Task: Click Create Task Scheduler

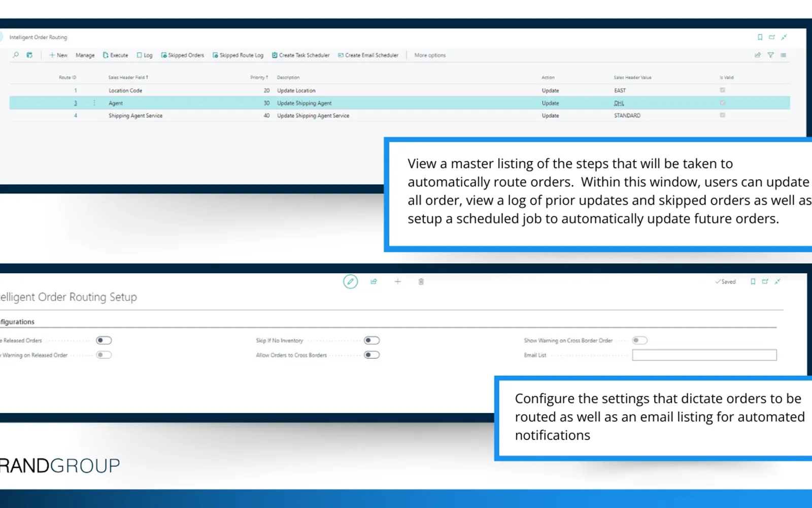Action: click(x=300, y=55)
